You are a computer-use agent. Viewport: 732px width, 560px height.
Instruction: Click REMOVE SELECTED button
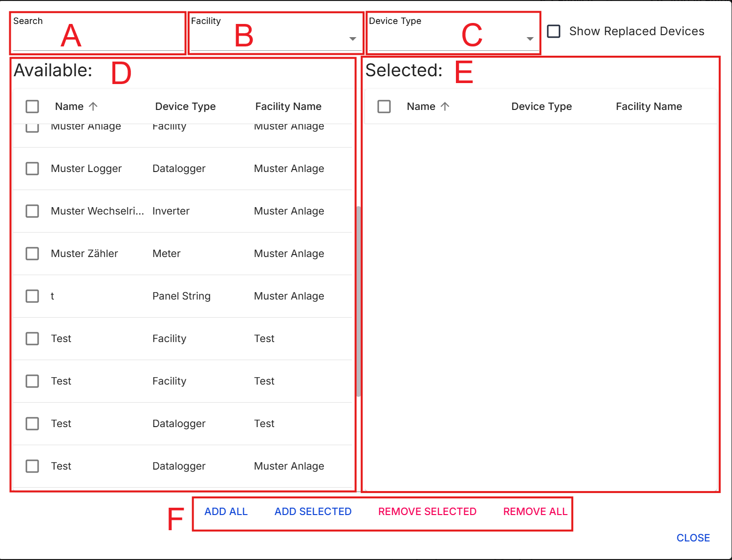coord(427,512)
